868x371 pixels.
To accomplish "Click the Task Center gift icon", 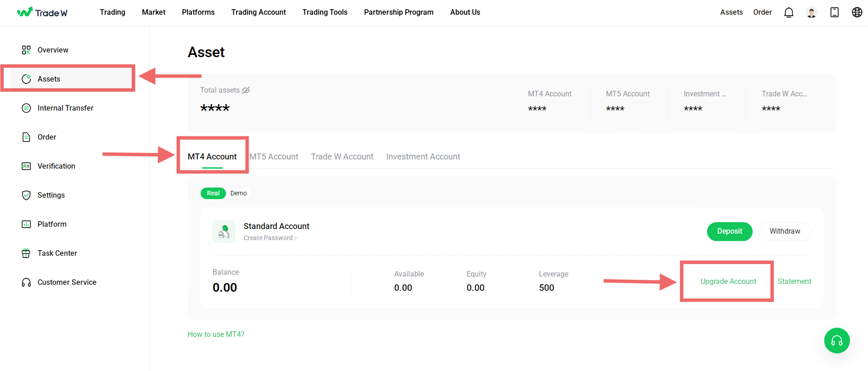I will [x=26, y=253].
